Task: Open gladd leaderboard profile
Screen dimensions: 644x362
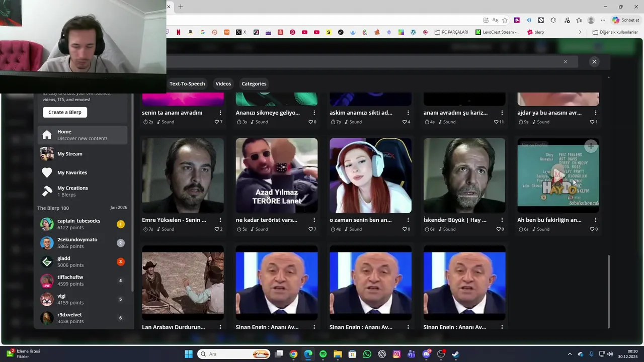Action: [82, 261]
